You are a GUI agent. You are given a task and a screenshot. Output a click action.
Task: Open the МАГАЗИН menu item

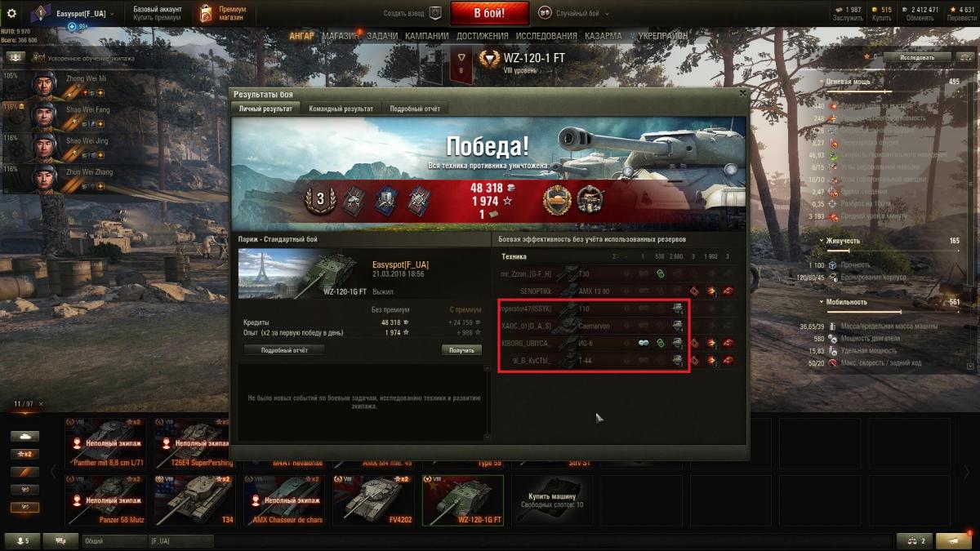click(x=339, y=36)
